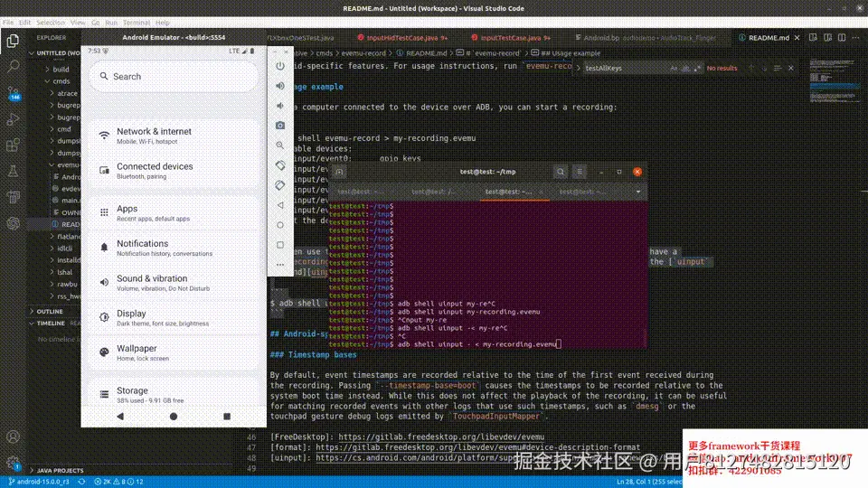Click the emulator toolbar overview square

(x=280, y=245)
